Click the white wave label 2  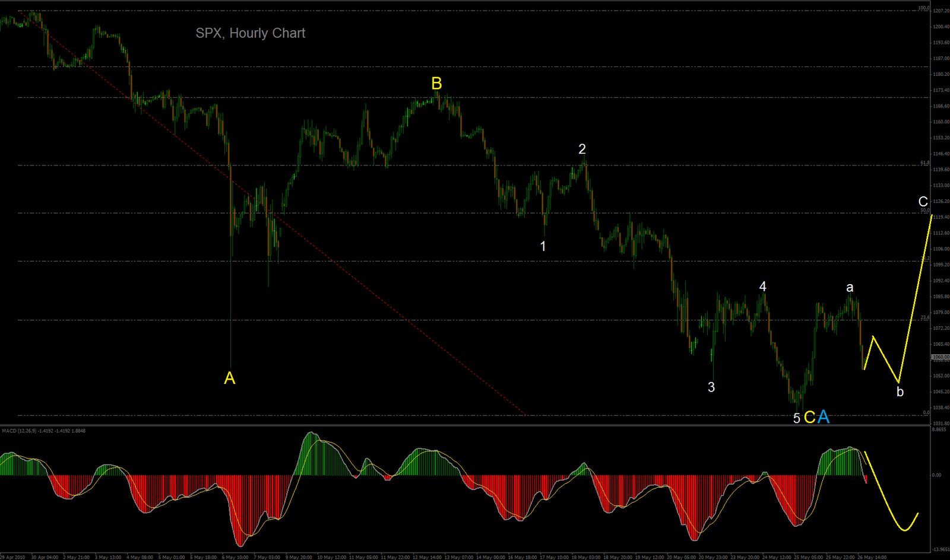[582, 149]
